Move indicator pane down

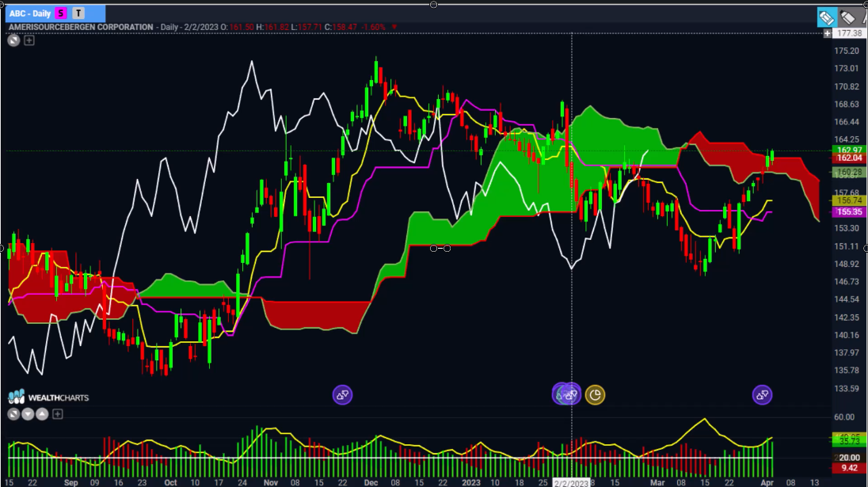28,414
